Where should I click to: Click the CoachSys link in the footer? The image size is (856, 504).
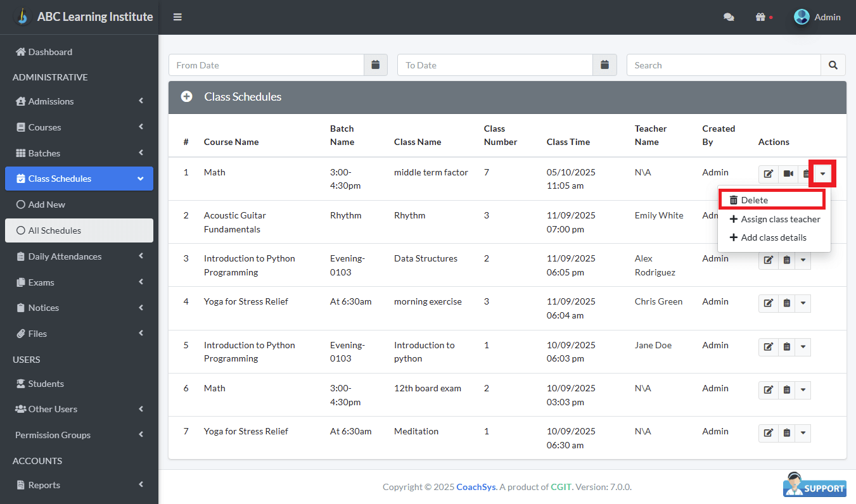476,487
